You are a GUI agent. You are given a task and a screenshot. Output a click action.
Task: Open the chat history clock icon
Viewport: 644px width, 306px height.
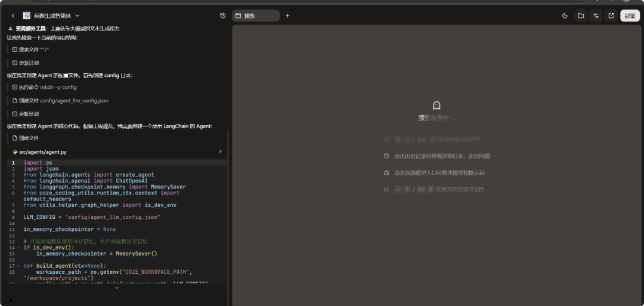(222, 16)
